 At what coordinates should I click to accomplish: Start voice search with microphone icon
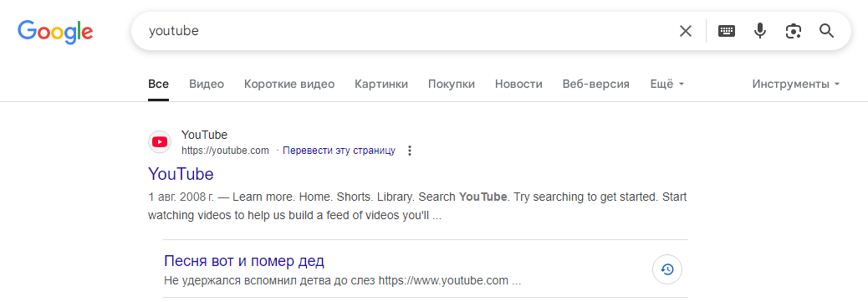tap(760, 31)
